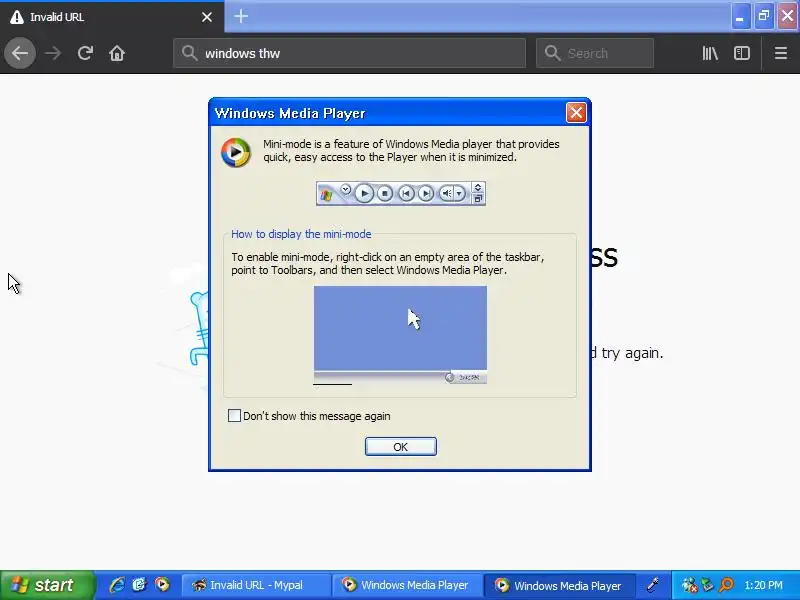Screen dimensions: 800x600
Task: Switch to active Windows Media Player taskbar button
Action: tap(559, 585)
